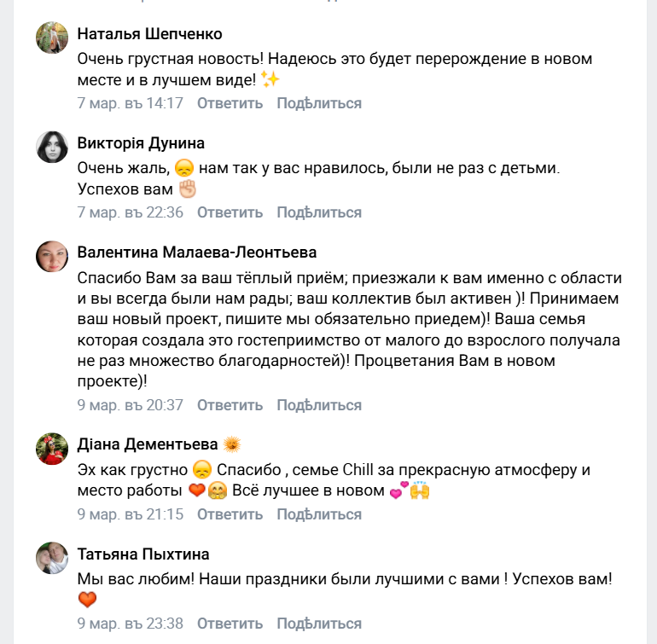Click the name Вікторія Дунина
The height and width of the screenshot is (644, 657).
141,143
